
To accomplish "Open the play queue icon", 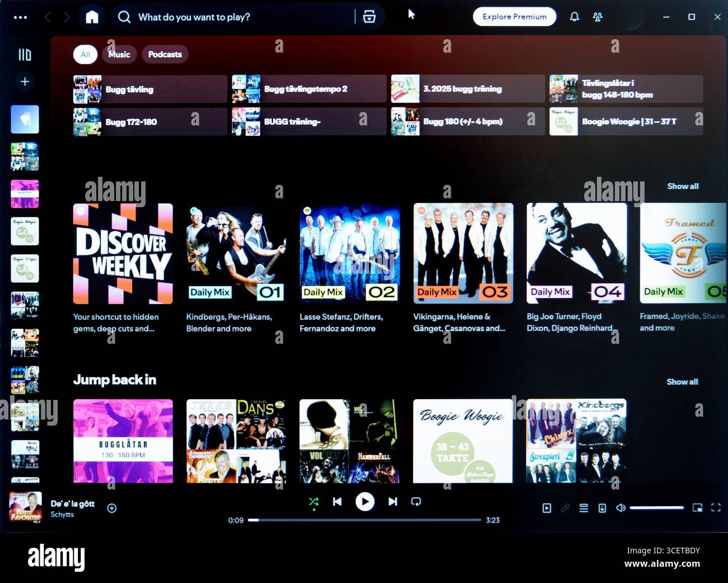I will 584,508.
